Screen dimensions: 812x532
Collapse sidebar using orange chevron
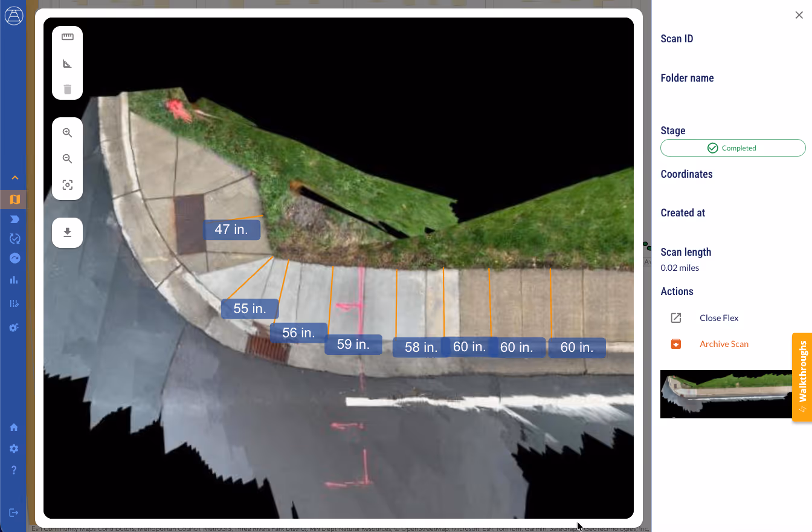(x=14, y=178)
